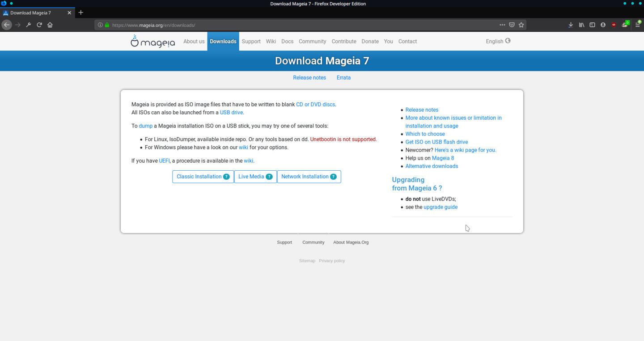Open the uBlock Origin extension
Image resolution: width=644 pixels, height=341 pixels.
[614, 25]
